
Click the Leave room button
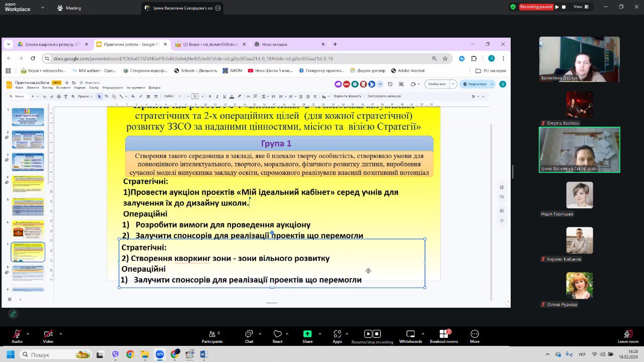point(628,335)
